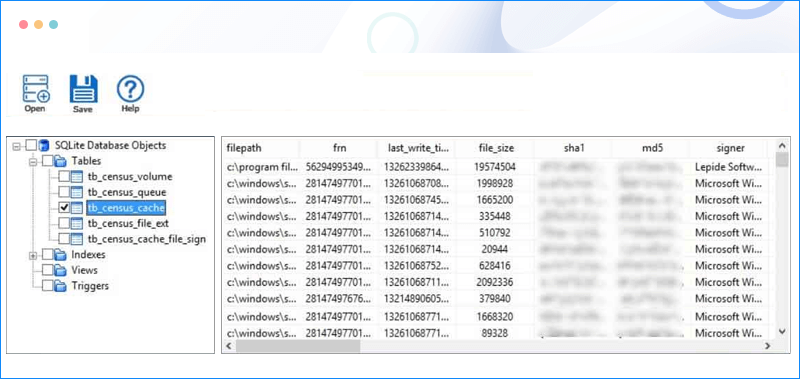This screenshot has width=800, height=379.
Task: Click the vertical scrollbar down arrow
Action: coord(782,332)
